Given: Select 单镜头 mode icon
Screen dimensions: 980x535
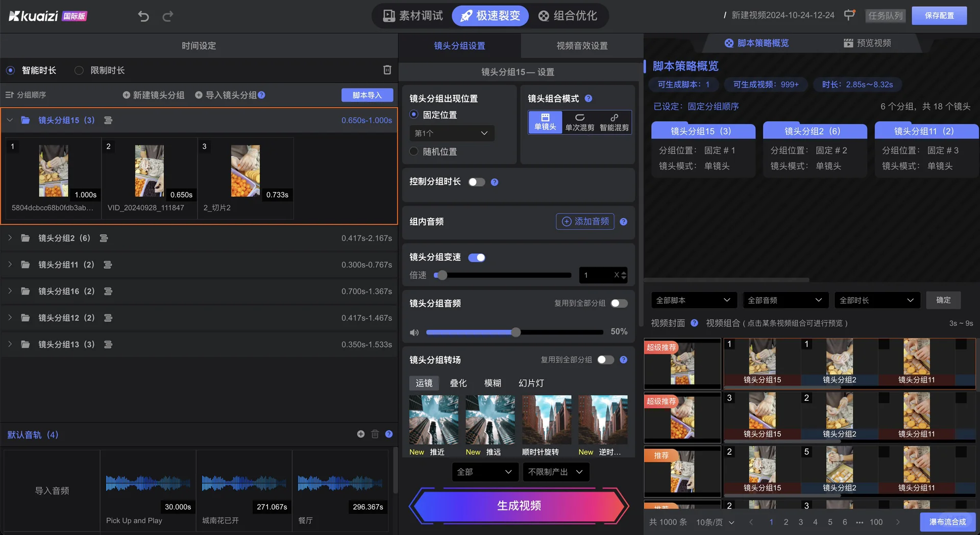Looking at the screenshot, I should [x=545, y=123].
